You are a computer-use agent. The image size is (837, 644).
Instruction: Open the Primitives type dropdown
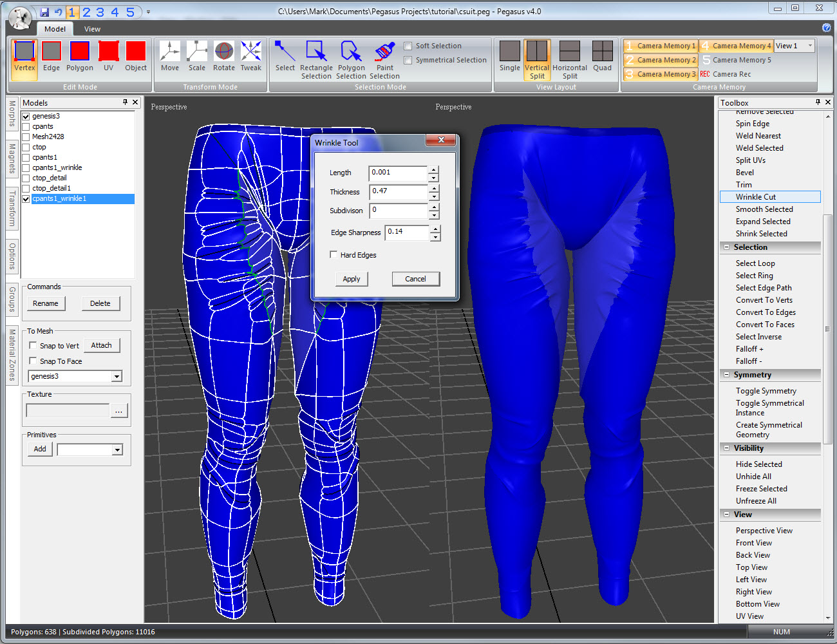point(117,450)
